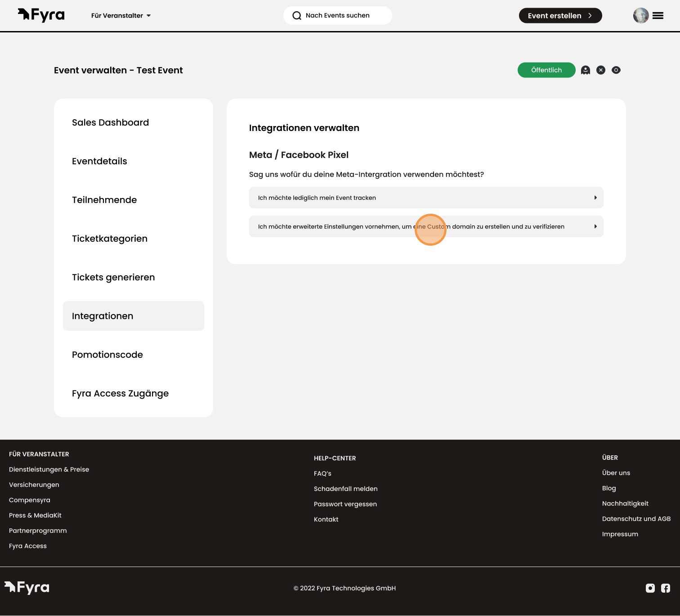Open Tickets generieren section
The width and height of the screenshot is (680, 616).
coord(134,277)
